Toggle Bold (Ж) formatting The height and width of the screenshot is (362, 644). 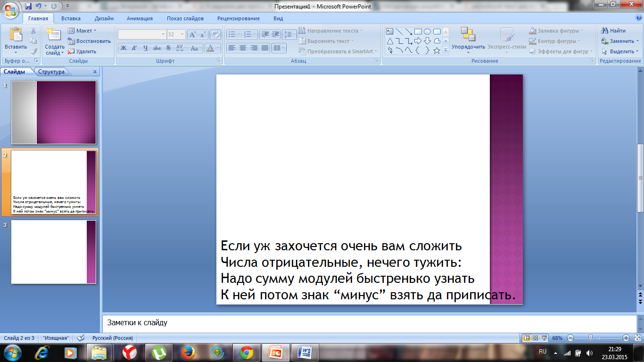pyautogui.click(x=123, y=48)
